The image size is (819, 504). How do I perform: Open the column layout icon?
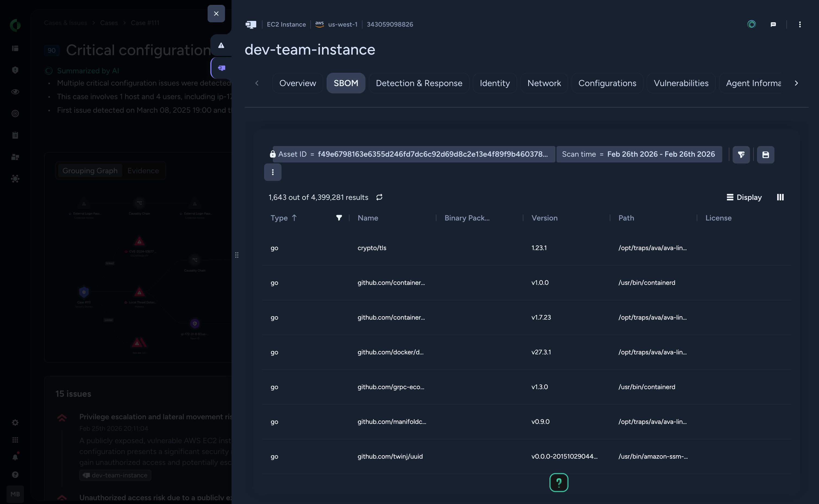pyautogui.click(x=780, y=197)
